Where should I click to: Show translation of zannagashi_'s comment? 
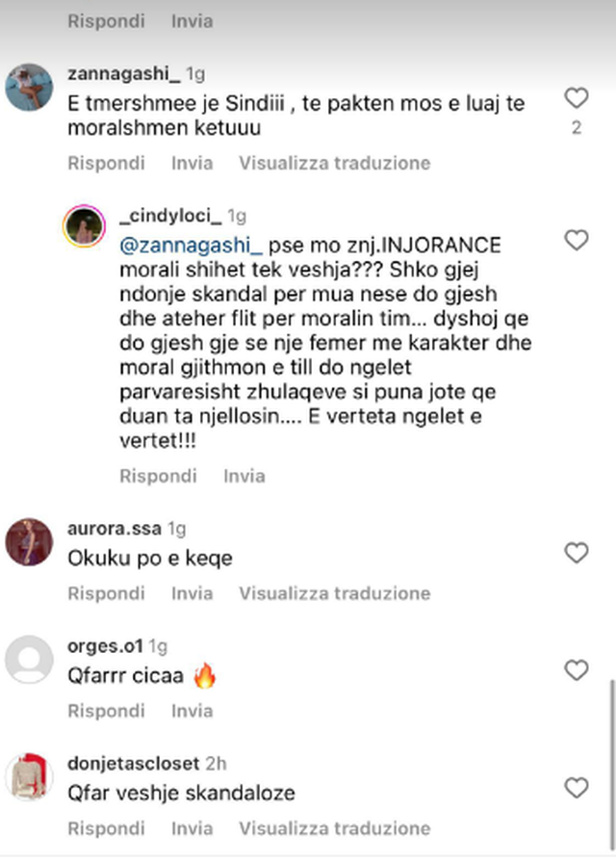[334, 164]
